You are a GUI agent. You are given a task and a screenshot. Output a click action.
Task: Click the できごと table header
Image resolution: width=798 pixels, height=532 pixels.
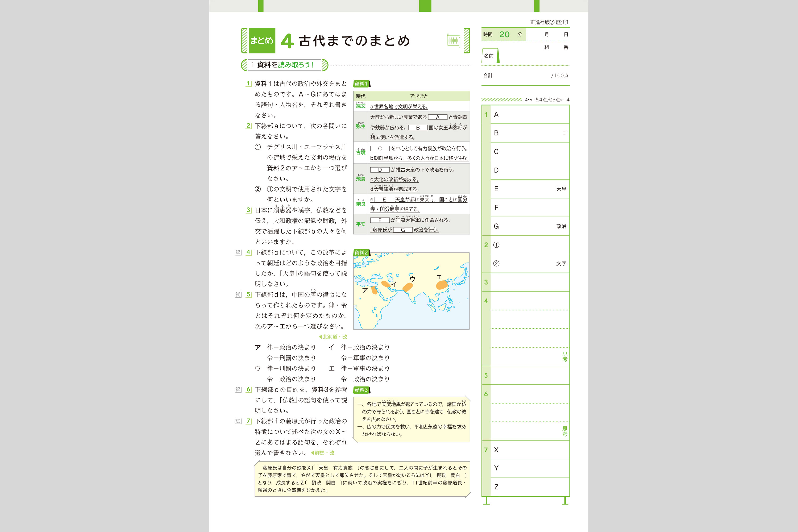click(419, 96)
